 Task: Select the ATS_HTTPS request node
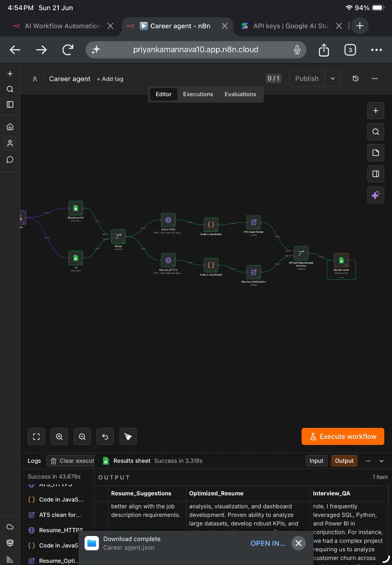[x=168, y=220]
